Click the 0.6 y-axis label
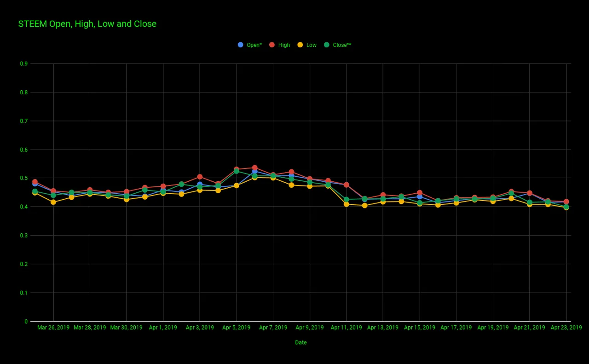The height and width of the screenshot is (364, 589). point(23,150)
